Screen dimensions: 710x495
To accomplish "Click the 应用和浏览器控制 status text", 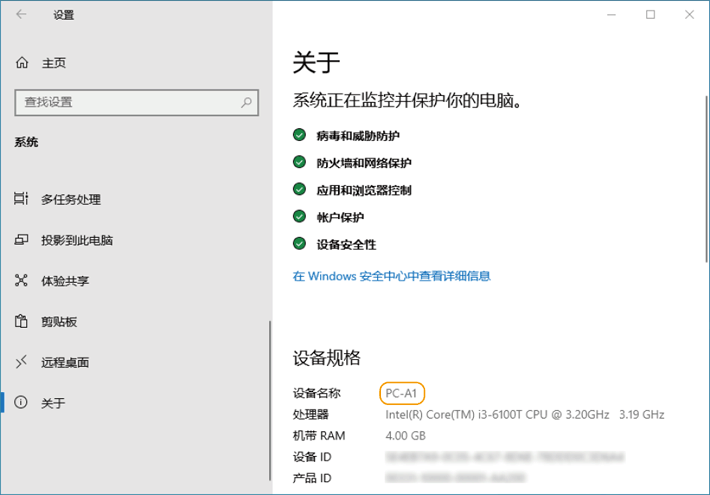I will click(364, 190).
